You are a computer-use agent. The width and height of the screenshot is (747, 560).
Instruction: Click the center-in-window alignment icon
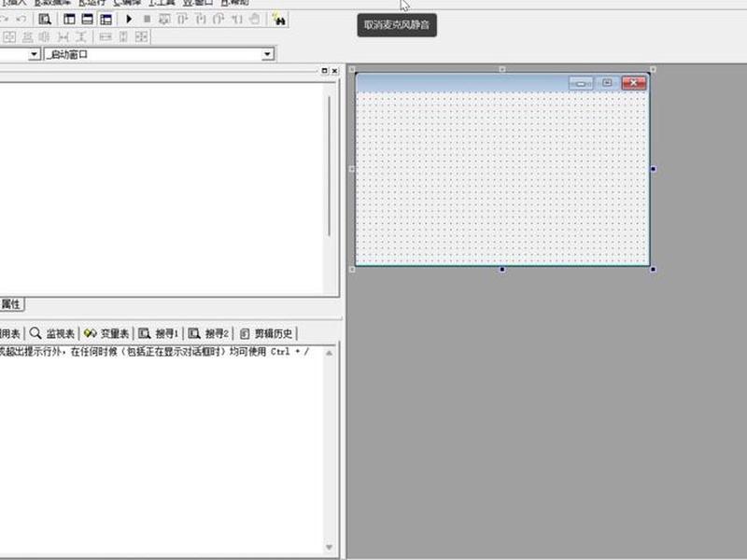(x=9, y=37)
